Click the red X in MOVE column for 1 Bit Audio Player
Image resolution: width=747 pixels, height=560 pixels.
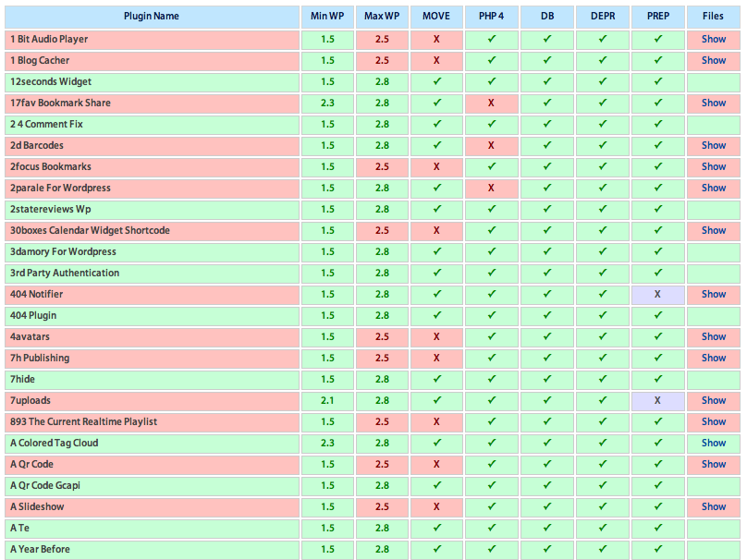pos(436,39)
